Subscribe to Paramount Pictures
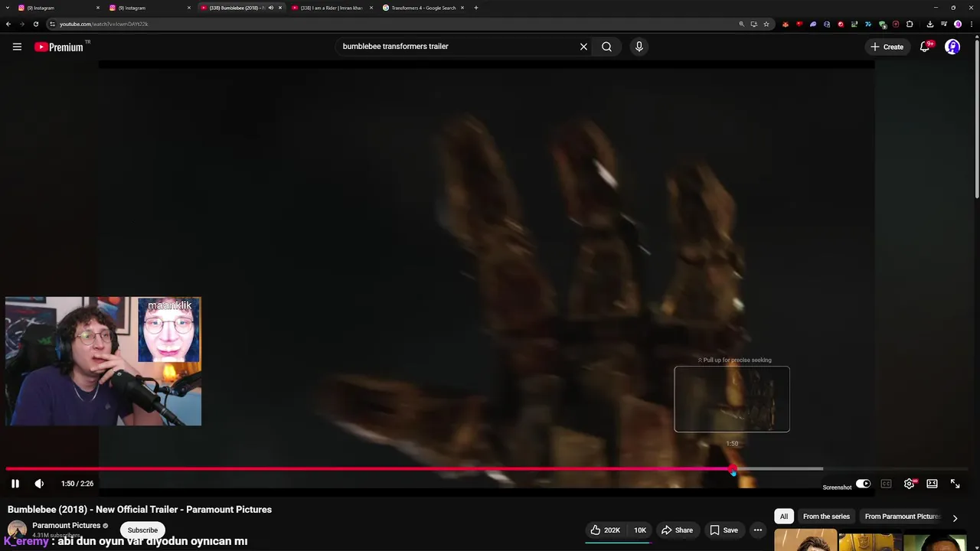980x551 pixels. pyautogui.click(x=142, y=530)
